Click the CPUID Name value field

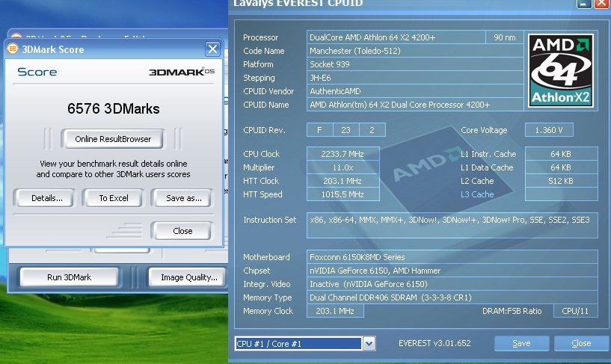point(415,105)
